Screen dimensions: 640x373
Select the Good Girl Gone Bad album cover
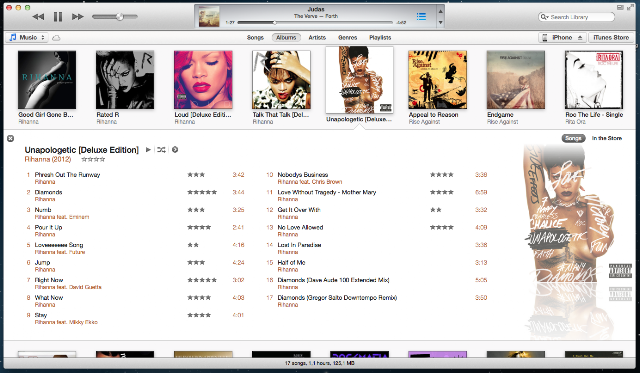tap(47, 80)
